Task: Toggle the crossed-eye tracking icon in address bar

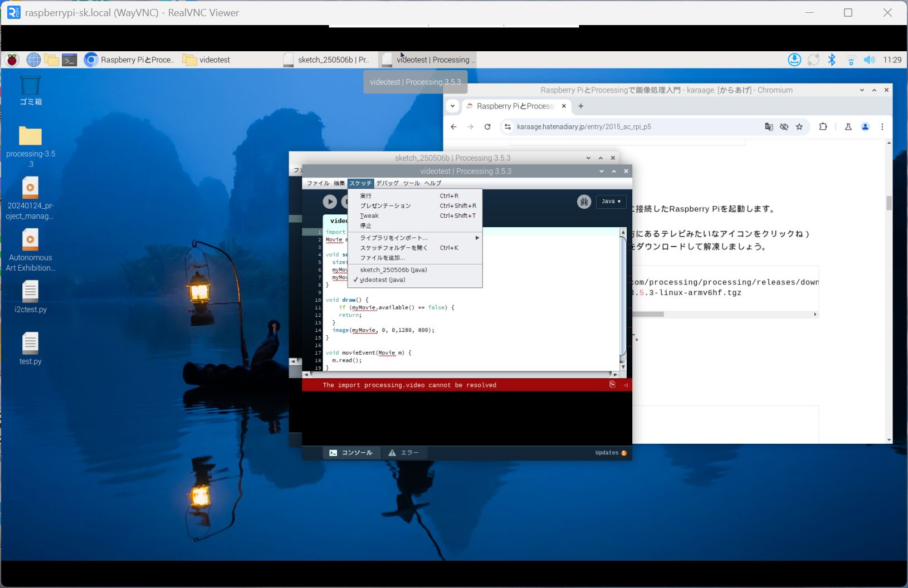Action: coord(784,127)
